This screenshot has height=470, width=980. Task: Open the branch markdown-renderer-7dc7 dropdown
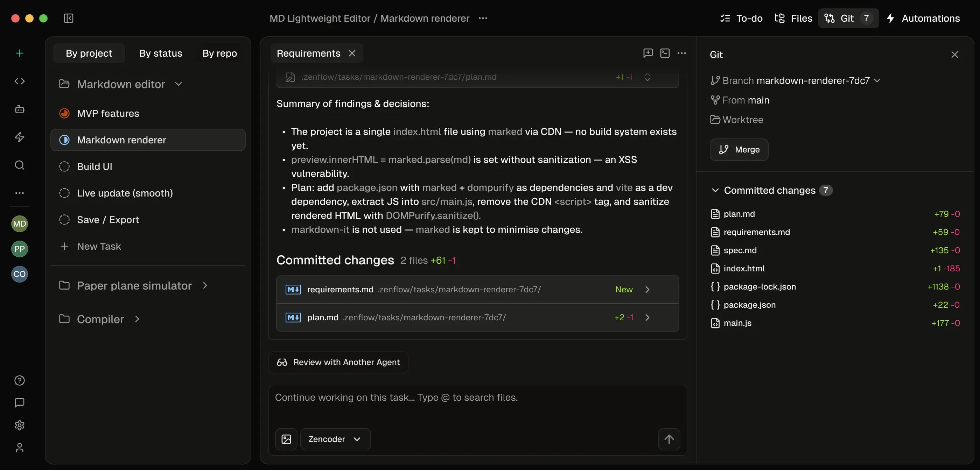[x=877, y=81]
